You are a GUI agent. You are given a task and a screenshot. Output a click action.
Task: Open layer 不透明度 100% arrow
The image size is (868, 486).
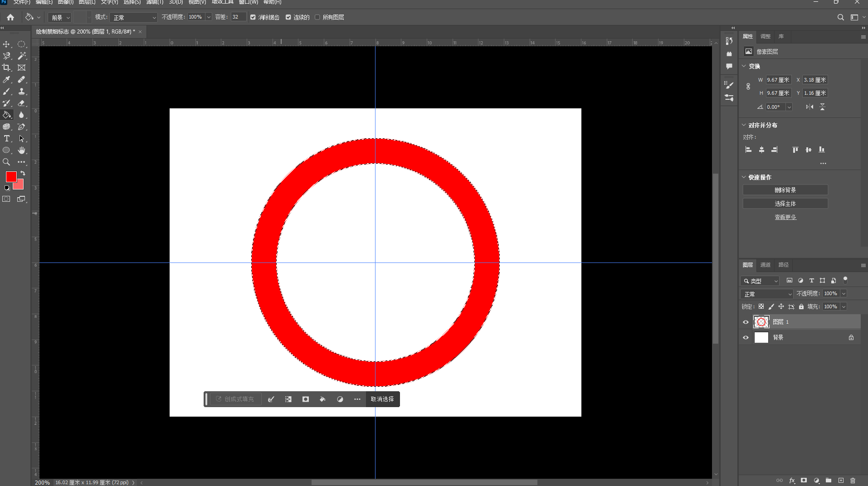[844, 294]
